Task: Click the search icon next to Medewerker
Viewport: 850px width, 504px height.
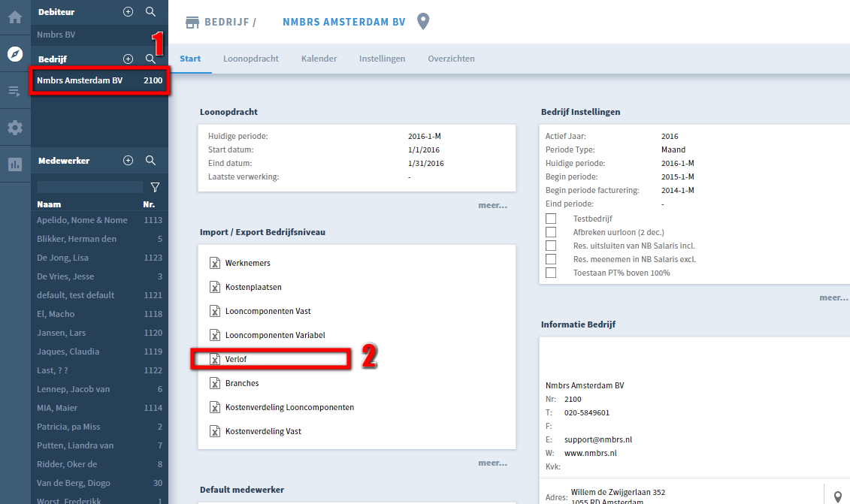Action: pos(150,161)
